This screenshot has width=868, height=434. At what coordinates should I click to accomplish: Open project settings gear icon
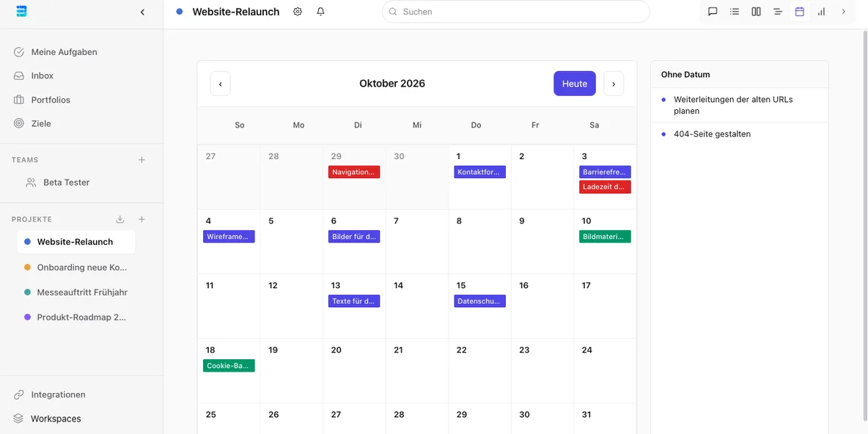298,12
